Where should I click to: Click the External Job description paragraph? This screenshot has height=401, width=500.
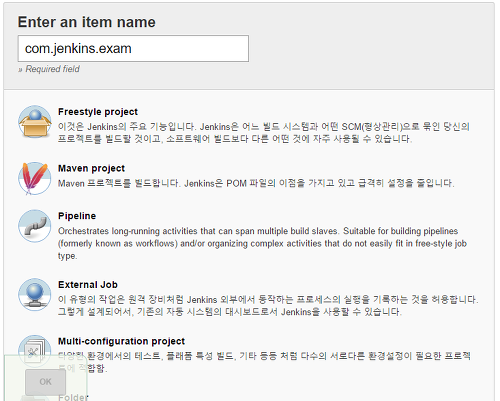268,306
